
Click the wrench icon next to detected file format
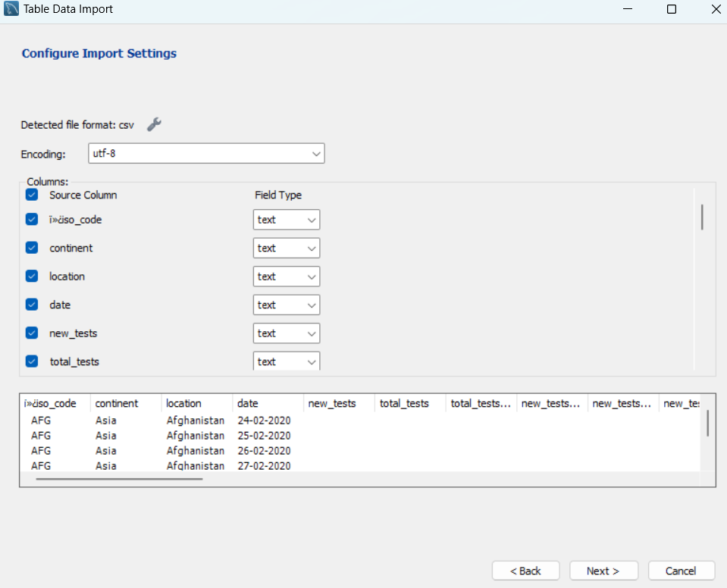coord(154,124)
